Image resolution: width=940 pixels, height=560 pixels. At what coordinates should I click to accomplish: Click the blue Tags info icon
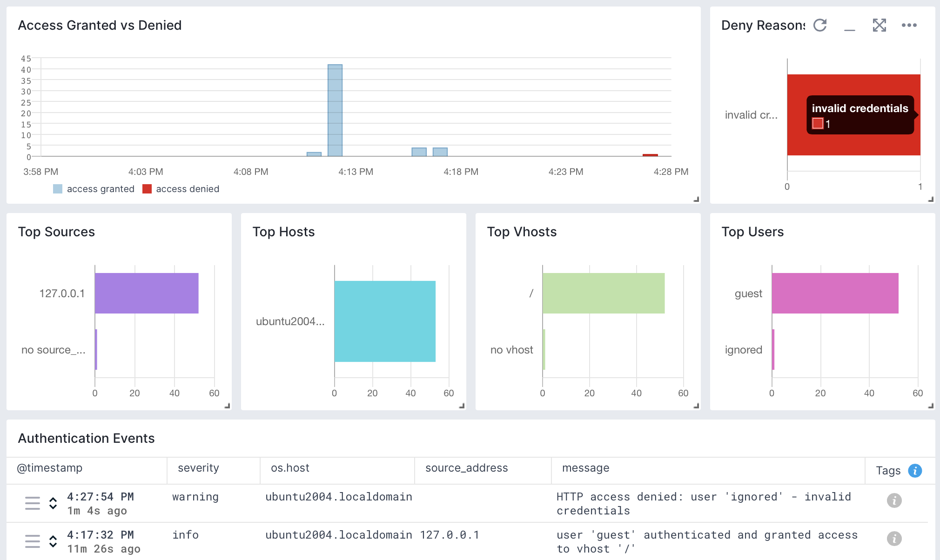coord(915,471)
